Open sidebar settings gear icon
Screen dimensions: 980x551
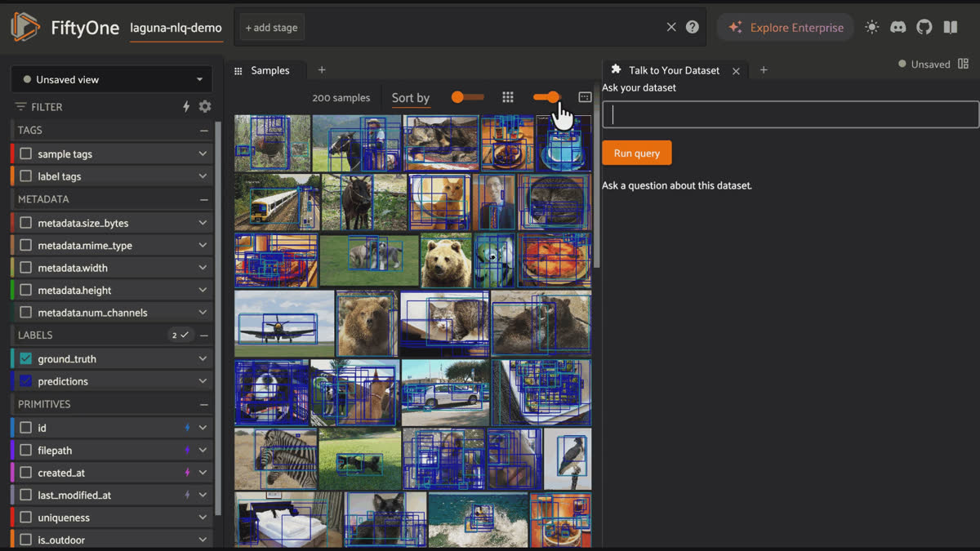(x=205, y=107)
